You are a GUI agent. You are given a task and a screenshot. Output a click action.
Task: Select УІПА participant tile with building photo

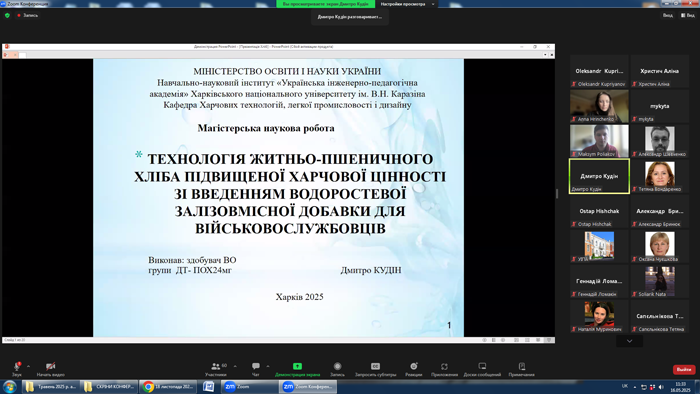pyautogui.click(x=599, y=246)
